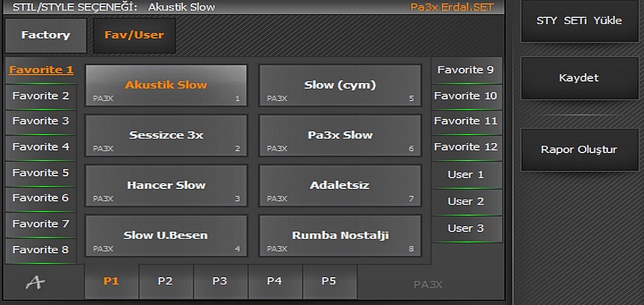Image resolution: width=644 pixels, height=305 pixels.
Task: Switch to the Factory tab
Action: click(46, 35)
